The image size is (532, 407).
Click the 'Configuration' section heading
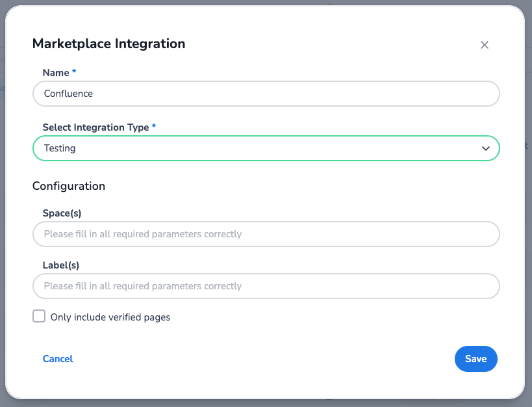[x=69, y=186]
